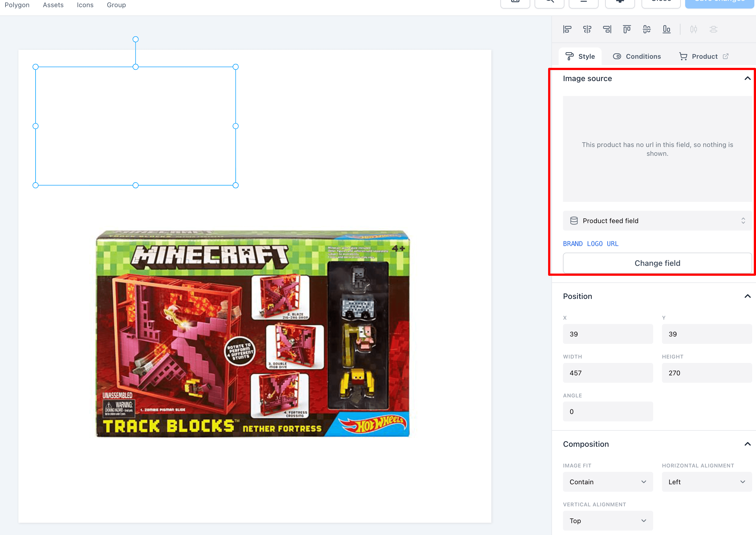Click the distribute vertically icon
Viewport: 756px width, 535px height.
(714, 29)
